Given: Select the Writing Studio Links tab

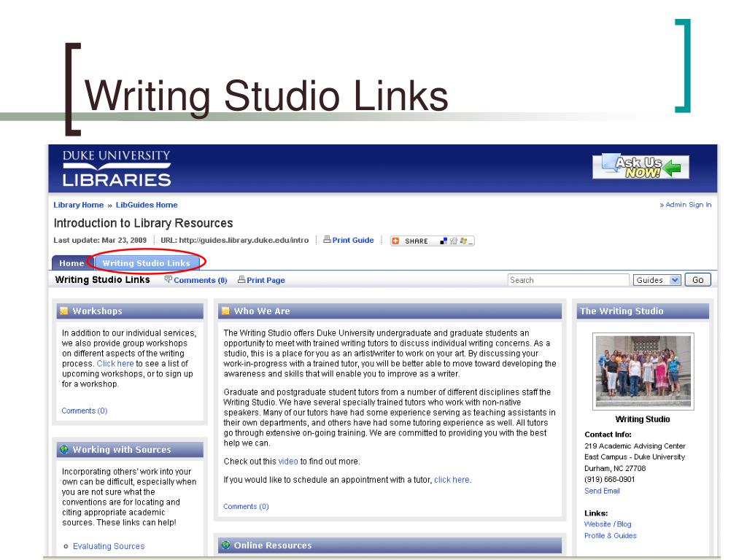Looking at the screenshot, I should [x=146, y=262].
